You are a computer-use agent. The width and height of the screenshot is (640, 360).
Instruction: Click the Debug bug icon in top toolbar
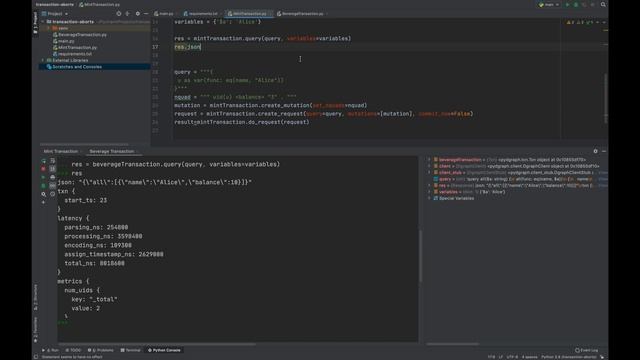pyautogui.click(x=576, y=4)
